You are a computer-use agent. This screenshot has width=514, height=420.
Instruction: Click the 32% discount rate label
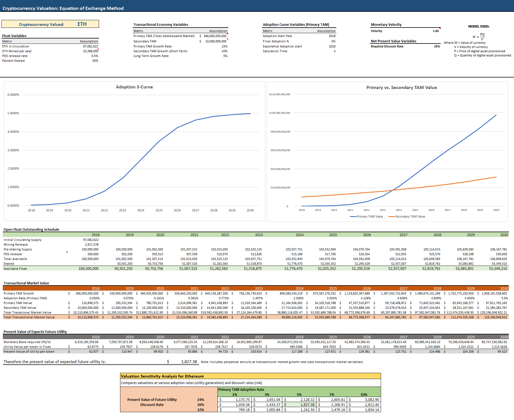click(x=201, y=410)
